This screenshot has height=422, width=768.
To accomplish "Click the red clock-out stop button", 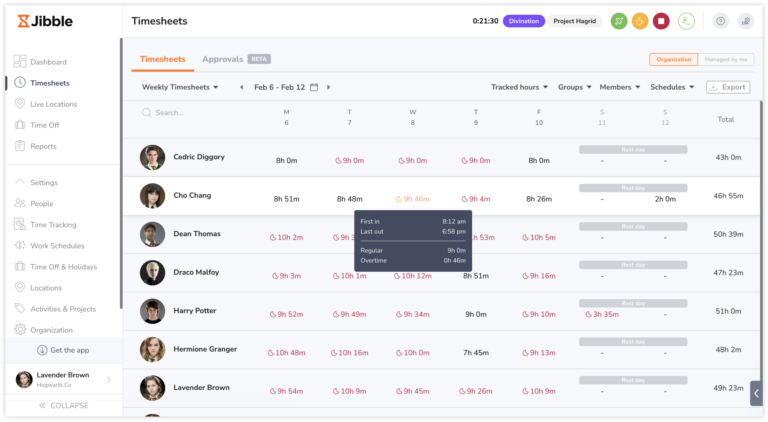I will (661, 21).
